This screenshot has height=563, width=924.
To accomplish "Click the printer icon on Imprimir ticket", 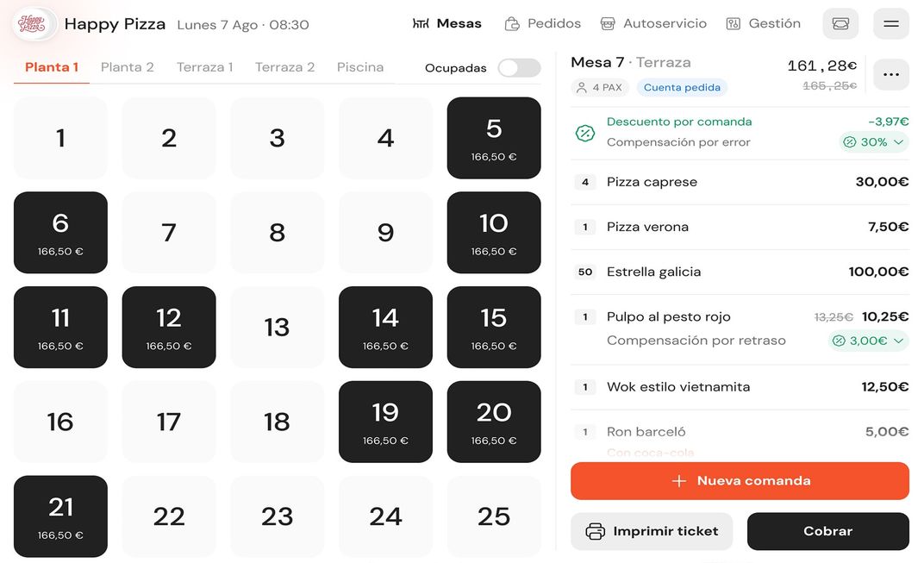I will click(595, 531).
